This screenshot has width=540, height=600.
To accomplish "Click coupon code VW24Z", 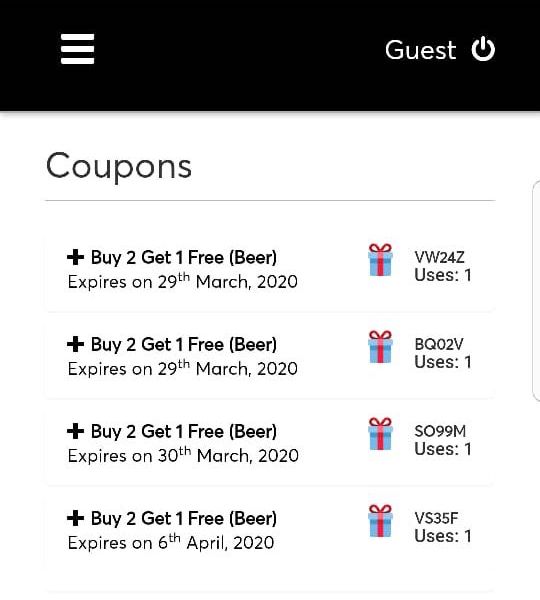I will pos(439,257).
